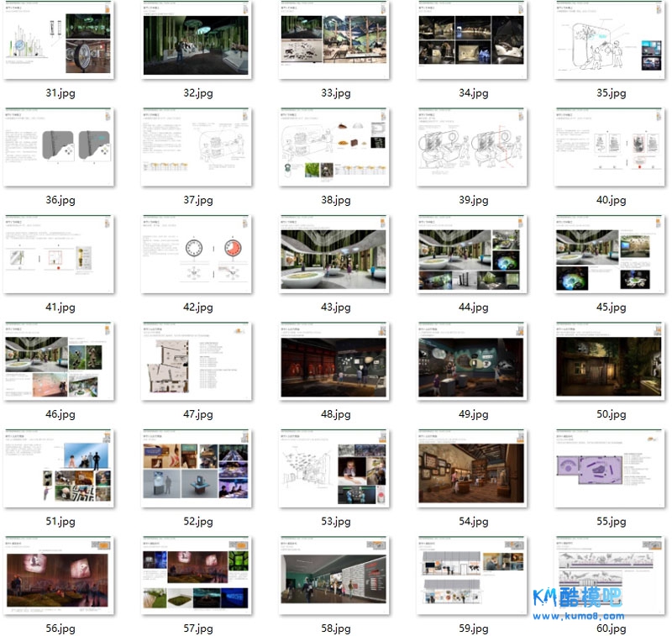Select the 47.jpg floor plan thumbnail

tap(197, 363)
